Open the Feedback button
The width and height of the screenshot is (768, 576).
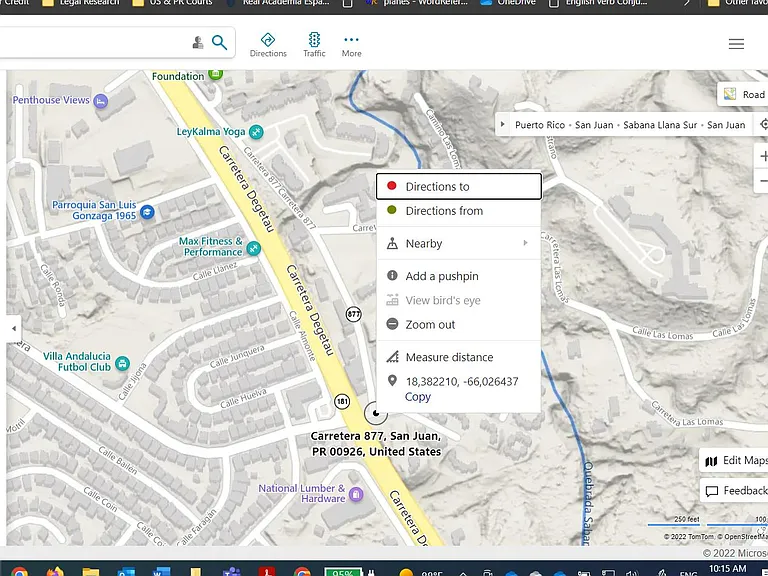(735, 490)
